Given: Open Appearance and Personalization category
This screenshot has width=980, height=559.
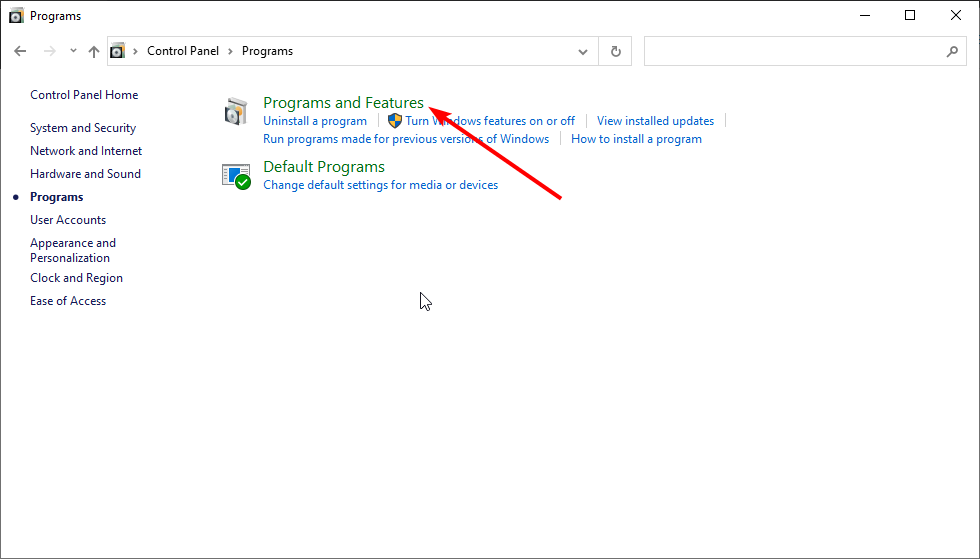Looking at the screenshot, I should (73, 250).
